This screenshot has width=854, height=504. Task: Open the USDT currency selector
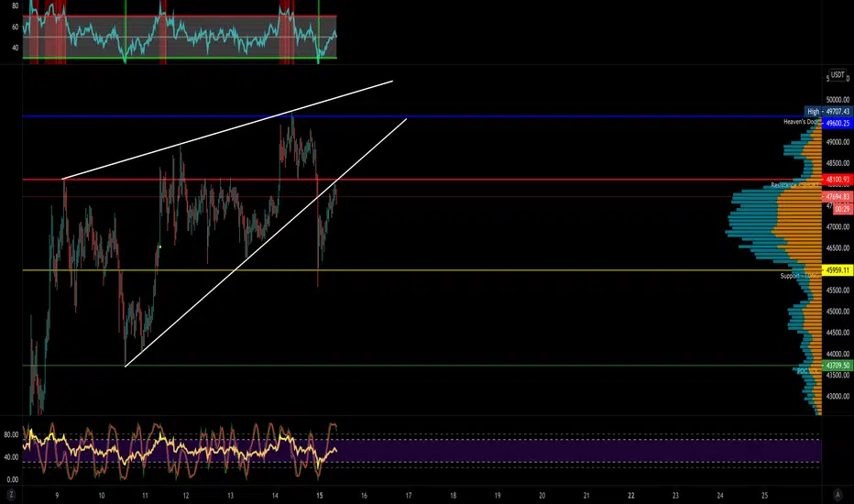tap(838, 75)
